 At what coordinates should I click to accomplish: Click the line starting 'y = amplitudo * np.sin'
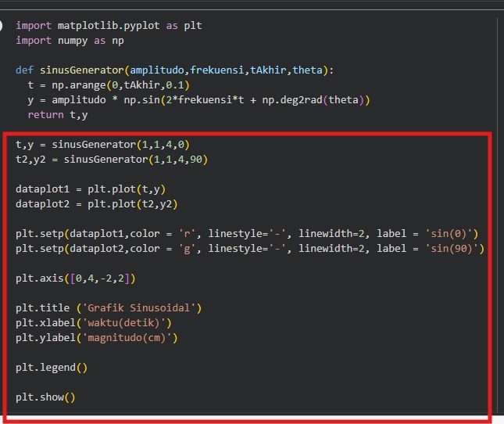[199, 100]
